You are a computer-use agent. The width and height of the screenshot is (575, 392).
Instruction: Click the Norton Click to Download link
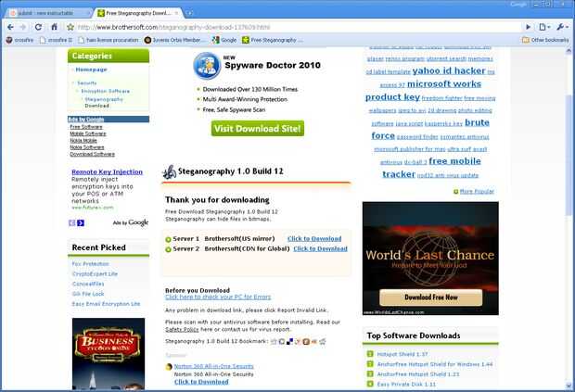pyautogui.click(x=201, y=382)
